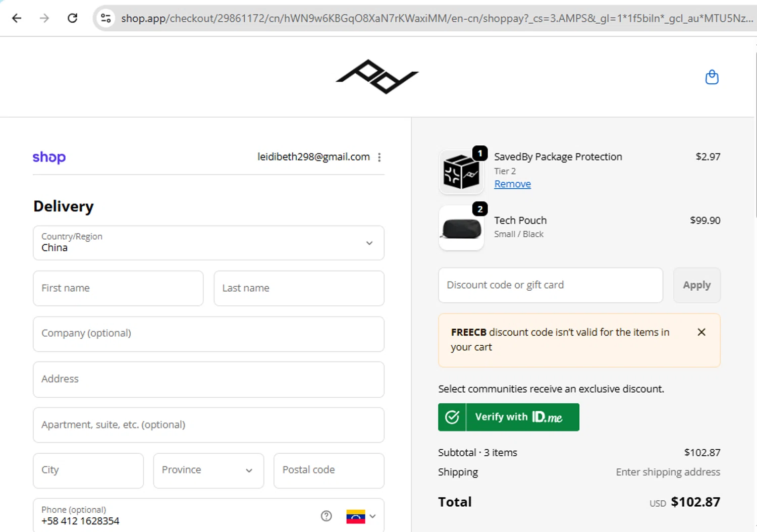Screen dimensions: 757x532
Task: Expand the Country/Region dropdown
Action: (x=208, y=243)
